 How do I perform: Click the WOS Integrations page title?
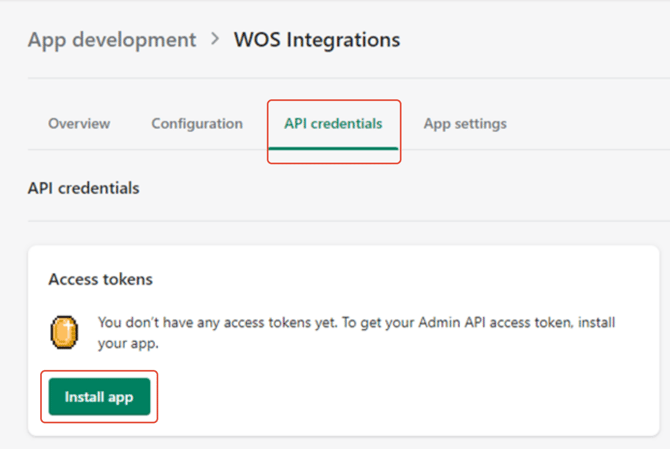[317, 40]
